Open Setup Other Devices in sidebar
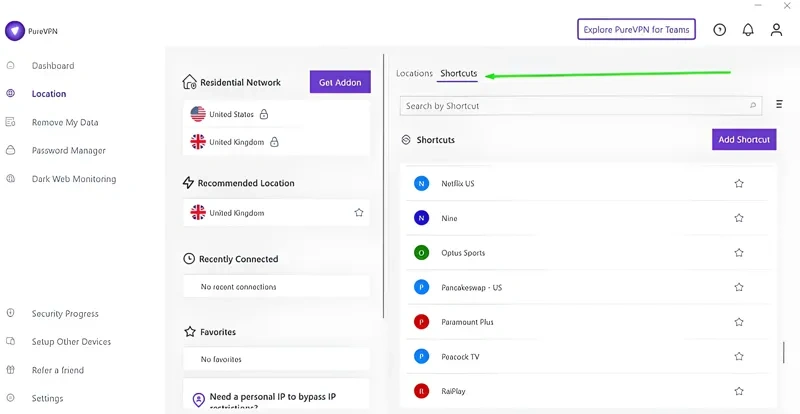 click(x=71, y=342)
